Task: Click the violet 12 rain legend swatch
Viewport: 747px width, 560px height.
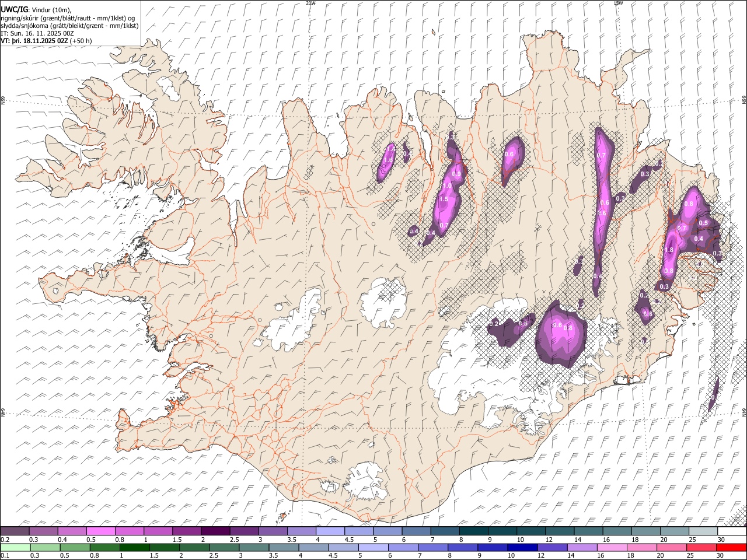Action: pos(551,547)
